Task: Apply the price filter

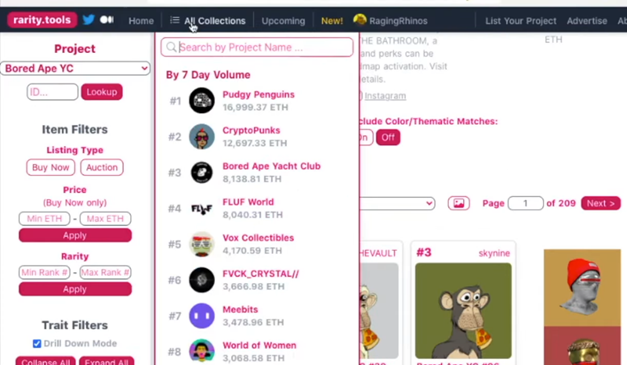Action: (x=75, y=235)
